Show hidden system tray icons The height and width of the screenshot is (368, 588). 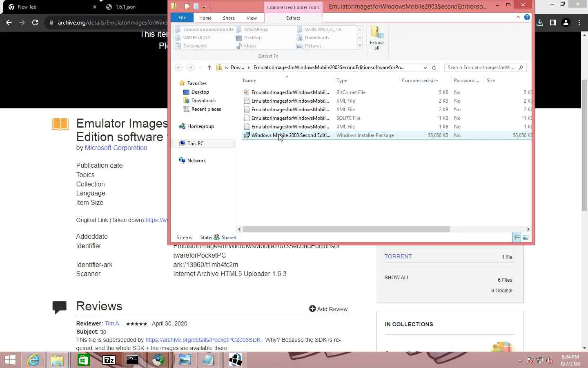click(x=520, y=360)
